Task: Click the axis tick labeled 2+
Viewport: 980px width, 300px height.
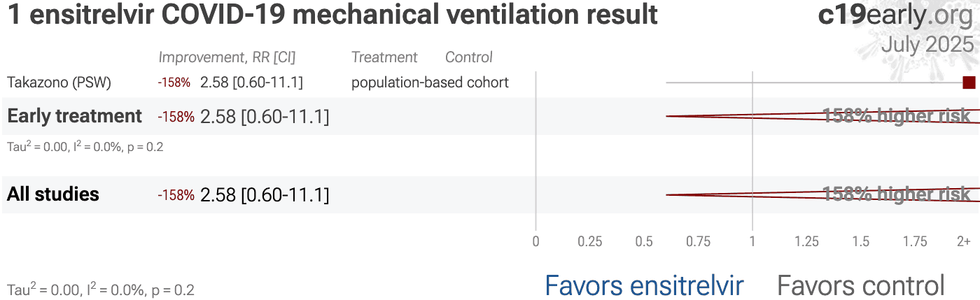Action: pyautogui.click(x=964, y=241)
